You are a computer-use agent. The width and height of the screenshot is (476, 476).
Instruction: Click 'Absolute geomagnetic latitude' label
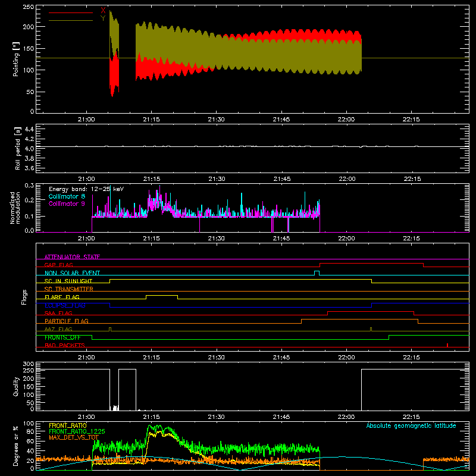[411, 425]
